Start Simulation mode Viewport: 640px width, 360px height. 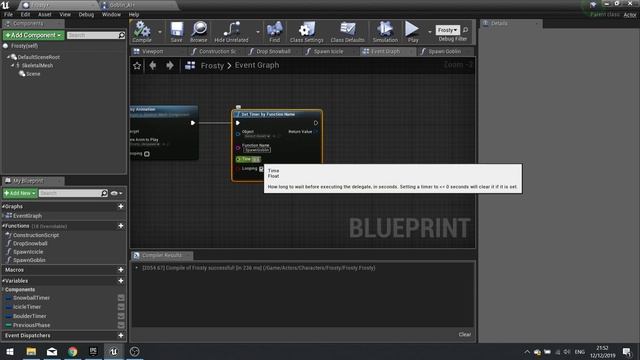coord(385,32)
